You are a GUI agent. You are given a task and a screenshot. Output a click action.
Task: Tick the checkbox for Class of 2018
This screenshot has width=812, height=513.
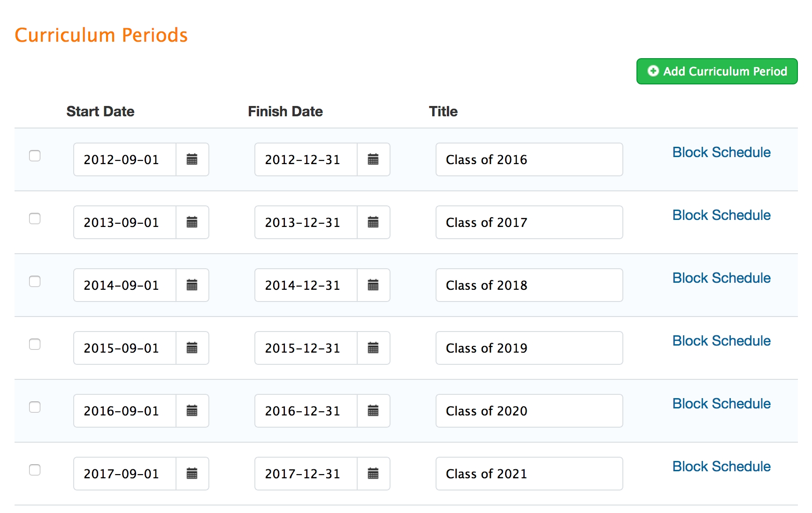pyautogui.click(x=35, y=281)
